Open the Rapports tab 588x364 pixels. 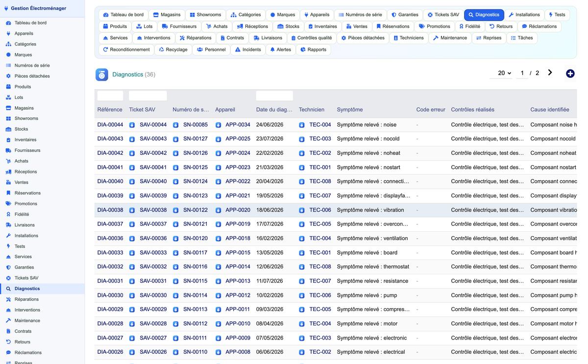313,49
